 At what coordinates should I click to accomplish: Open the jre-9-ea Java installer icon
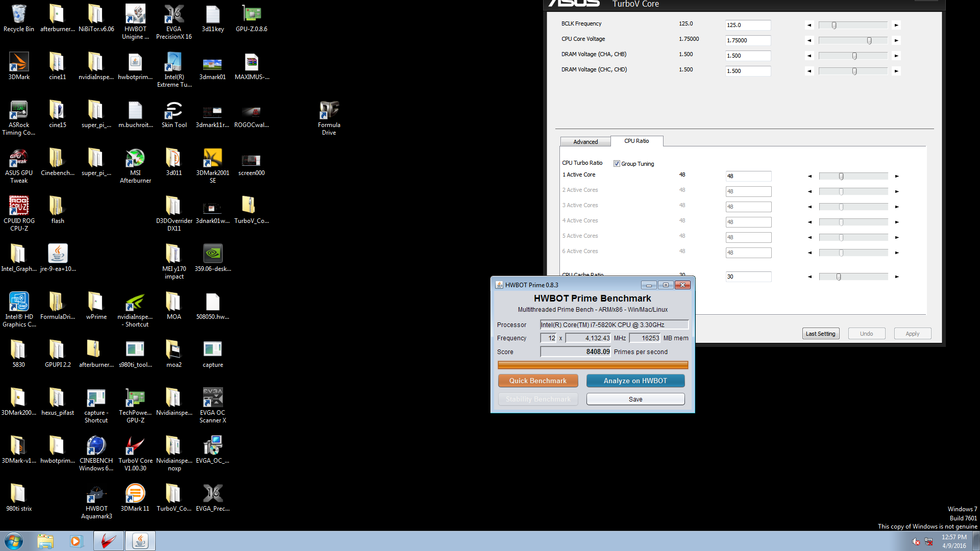pos(58,258)
